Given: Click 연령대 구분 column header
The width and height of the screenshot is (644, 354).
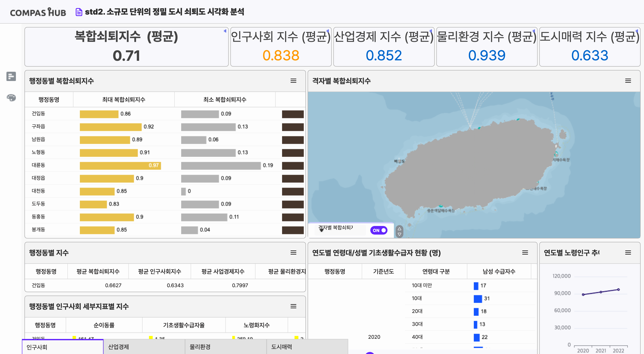Looking at the screenshot, I should click(436, 272).
